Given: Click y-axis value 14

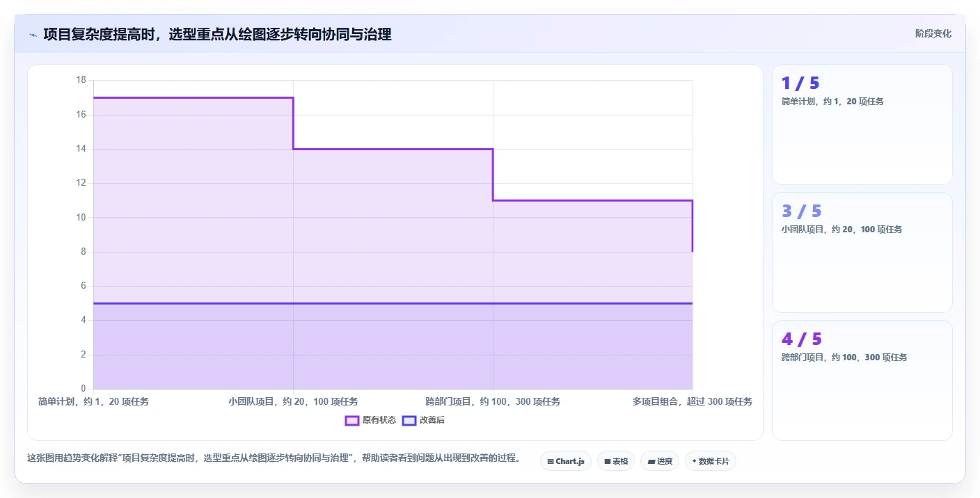Looking at the screenshot, I should click(x=81, y=149).
